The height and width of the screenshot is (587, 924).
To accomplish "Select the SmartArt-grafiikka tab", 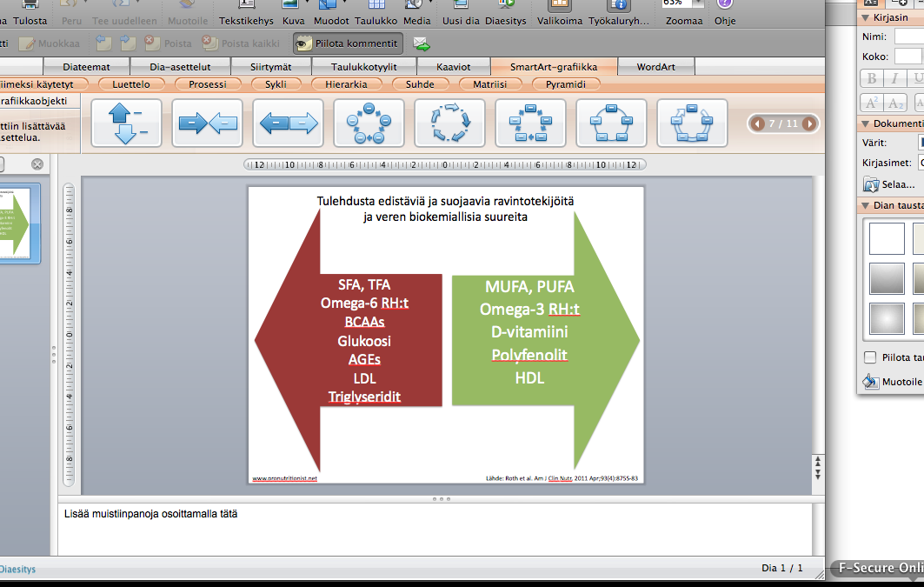I will pos(554,67).
